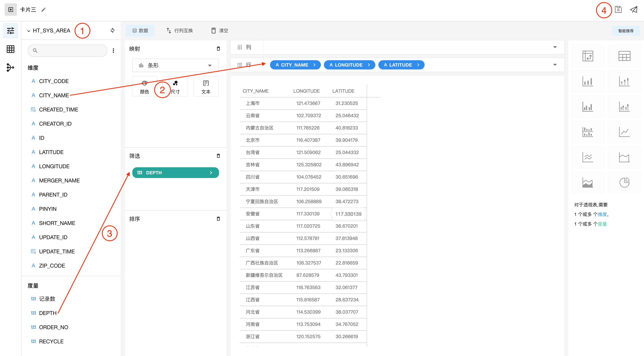Open CITY_NAME pill options chevron
The height and width of the screenshot is (356, 644).
tap(314, 65)
